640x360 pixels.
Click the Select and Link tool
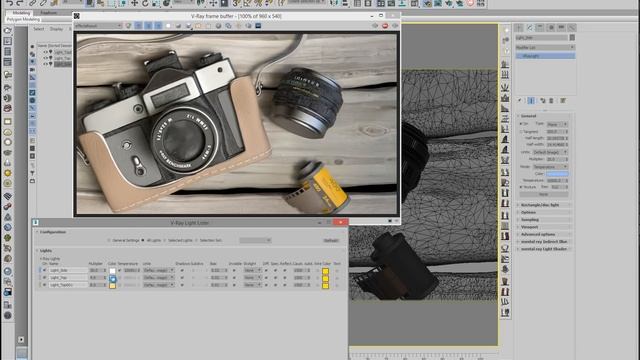point(32,3)
